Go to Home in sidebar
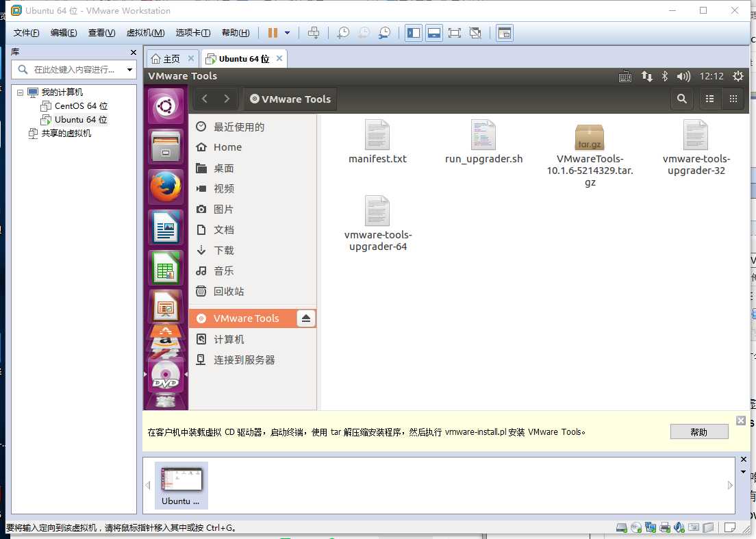 253,147
